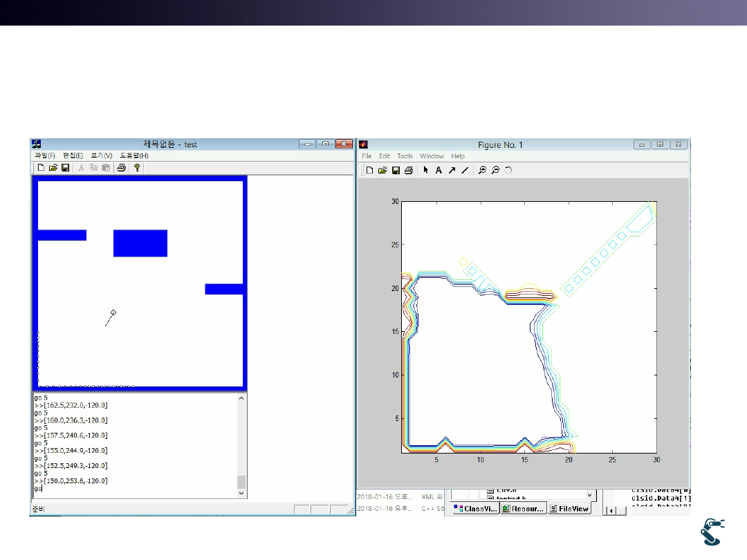Open the folder icon in Figure toolbar
Screen dimensions: 747x560
(x=382, y=170)
